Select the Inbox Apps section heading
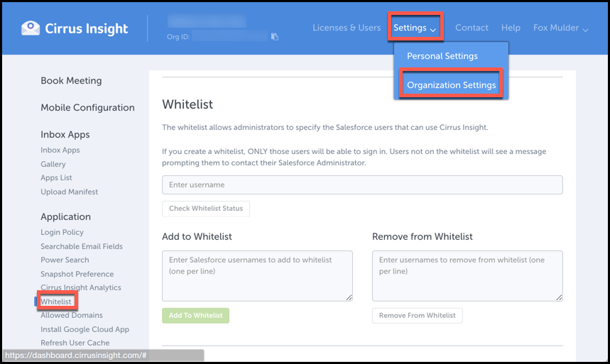The height and width of the screenshot is (364, 610). (x=65, y=135)
